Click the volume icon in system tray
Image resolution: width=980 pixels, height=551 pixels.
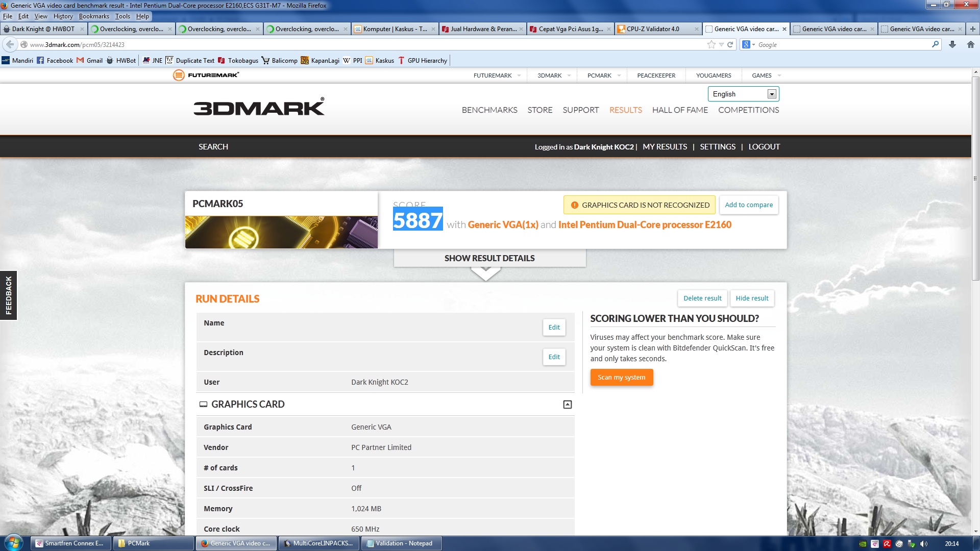point(923,543)
